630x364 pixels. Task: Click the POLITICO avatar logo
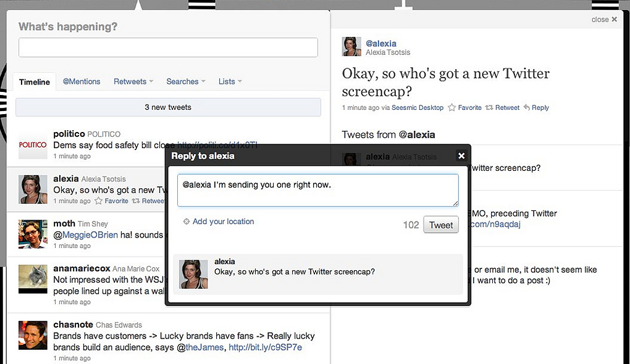[33, 145]
